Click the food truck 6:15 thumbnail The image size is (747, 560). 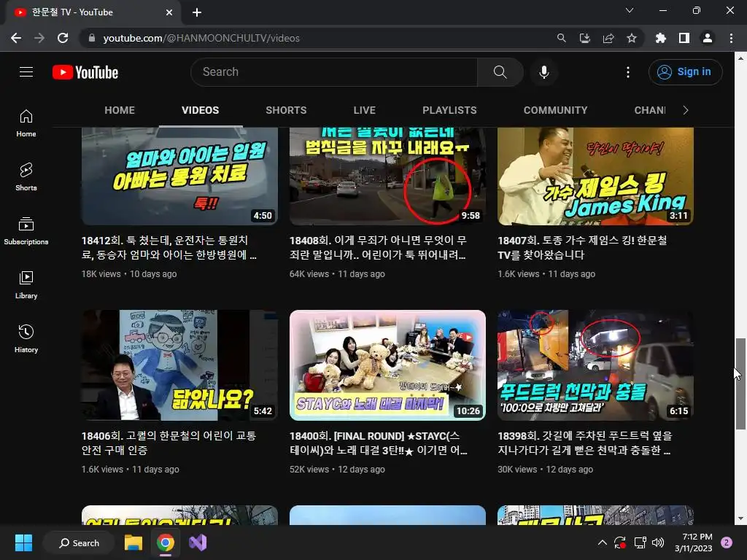coord(595,365)
